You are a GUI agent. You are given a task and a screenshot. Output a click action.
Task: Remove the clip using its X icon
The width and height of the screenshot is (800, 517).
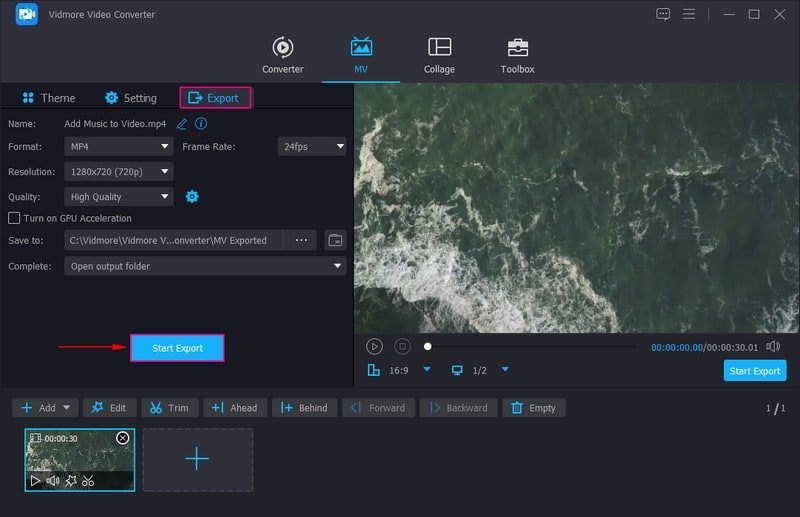point(122,438)
